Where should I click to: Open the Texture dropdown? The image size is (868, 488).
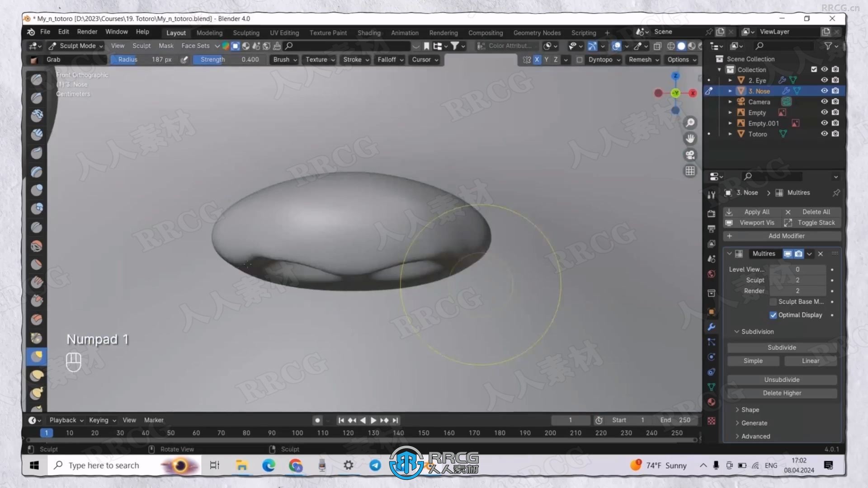pyautogui.click(x=320, y=60)
